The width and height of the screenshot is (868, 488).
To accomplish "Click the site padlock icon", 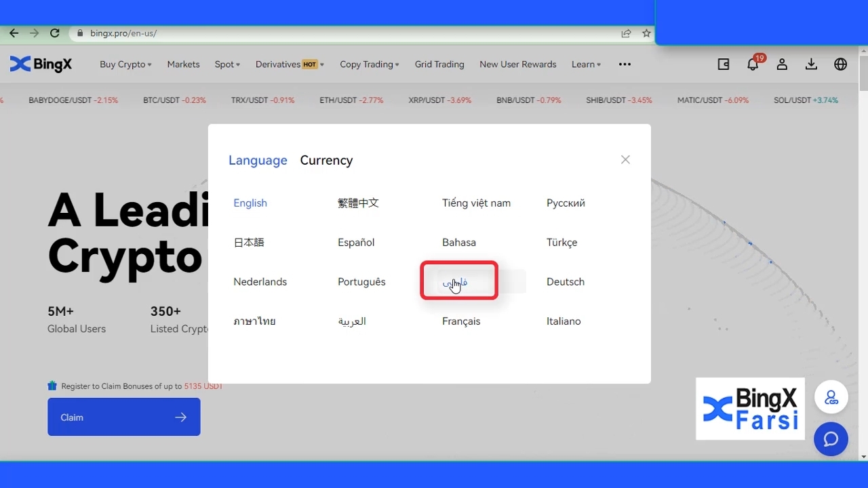I will pos(80,33).
